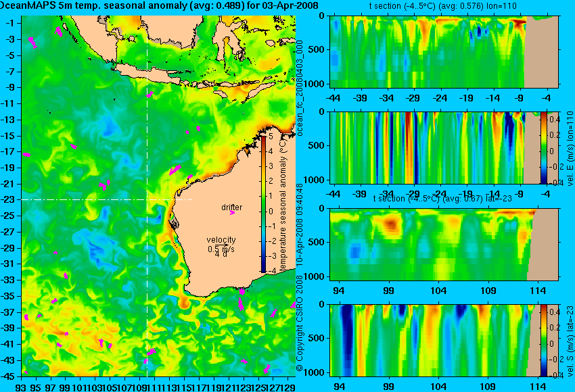Click the "vel. S (m/s) lat=-23" axis label

point(570,341)
